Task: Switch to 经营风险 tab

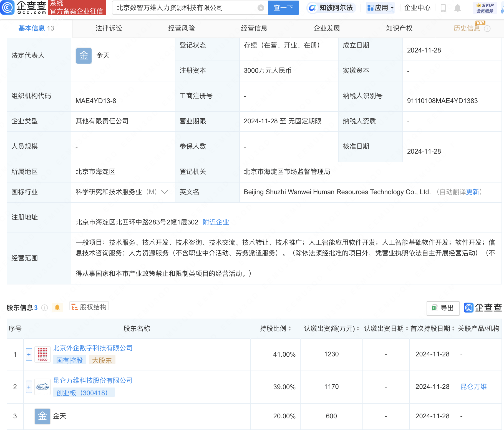Action: (x=182, y=28)
